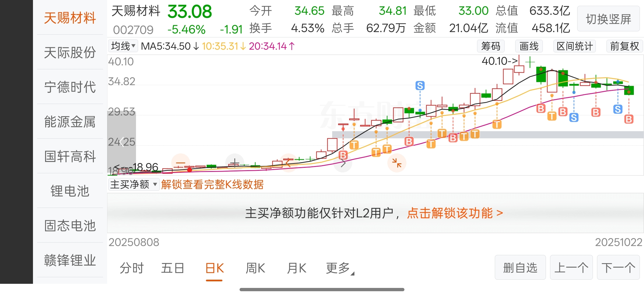
Task: Click 点击解锁该功能 unlock link
Action: coord(455,213)
